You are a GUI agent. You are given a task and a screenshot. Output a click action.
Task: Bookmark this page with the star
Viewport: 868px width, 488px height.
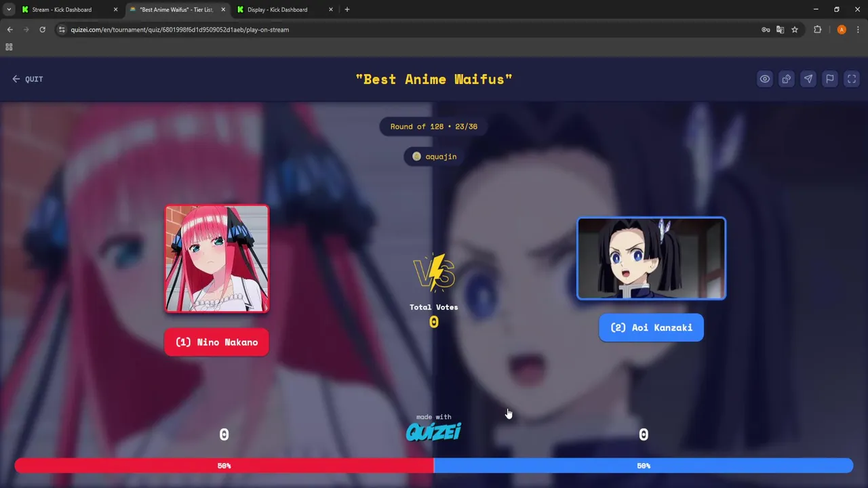pos(795,30)
